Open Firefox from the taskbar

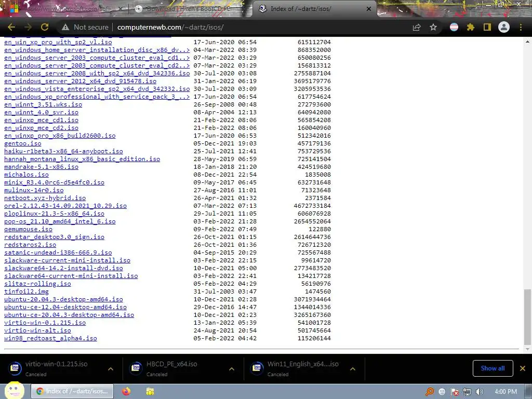point(126,391)
